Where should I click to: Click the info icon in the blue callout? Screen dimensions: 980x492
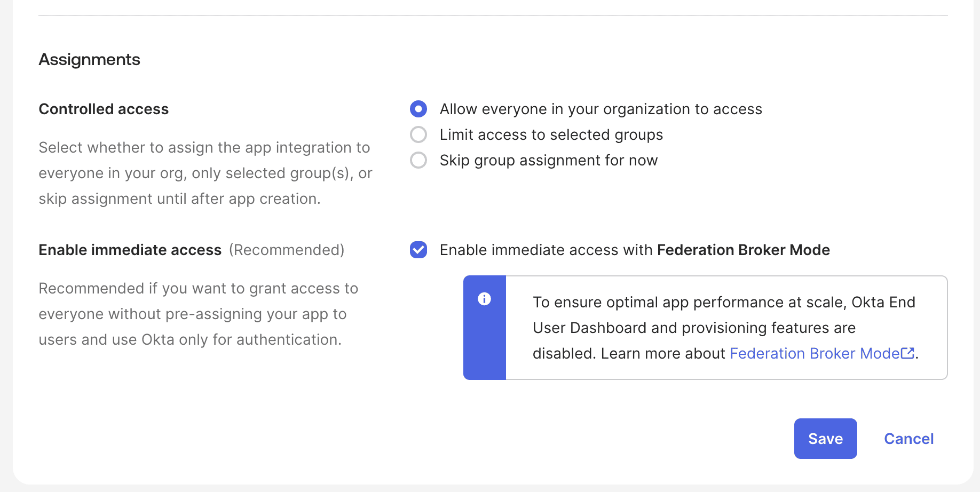[x=485, y=299]
